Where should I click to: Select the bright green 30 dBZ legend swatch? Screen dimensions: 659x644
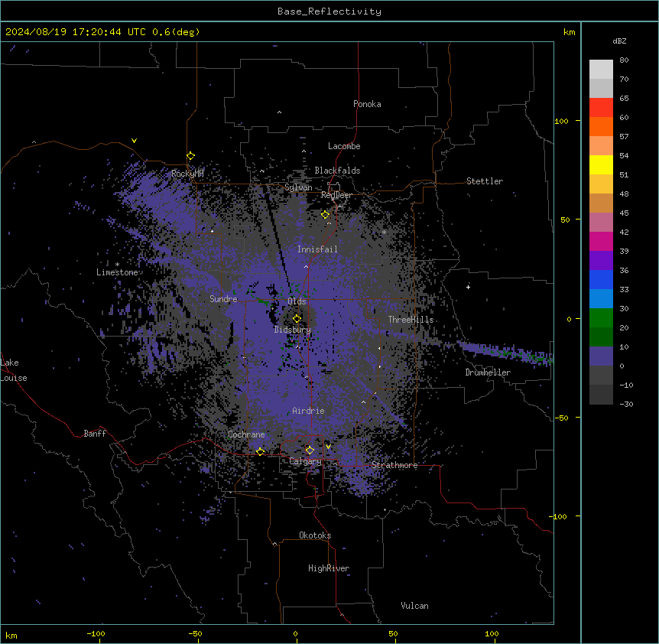(x=601, y=318)
